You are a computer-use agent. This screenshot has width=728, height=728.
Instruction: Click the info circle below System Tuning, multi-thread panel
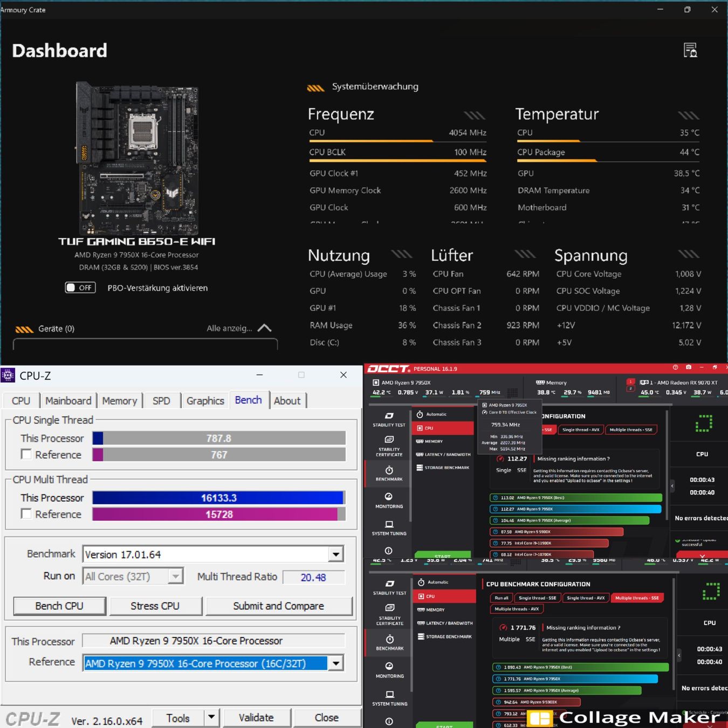tap(389, 722)
